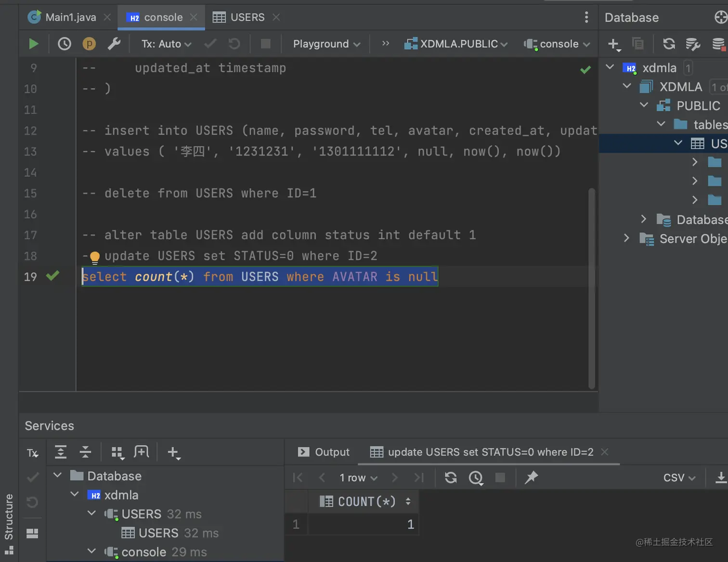The width and height of the screenshot is (728, 562).
Task: Click the result cell with value 1
Action: pyautogui.click(x=364, y=524)
